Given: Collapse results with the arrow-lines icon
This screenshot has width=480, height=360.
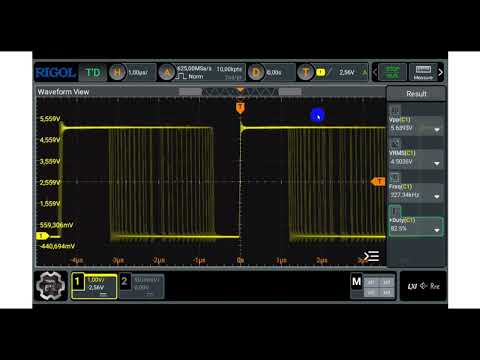Looking at the screenshot, I should click(x=371, y=256).
